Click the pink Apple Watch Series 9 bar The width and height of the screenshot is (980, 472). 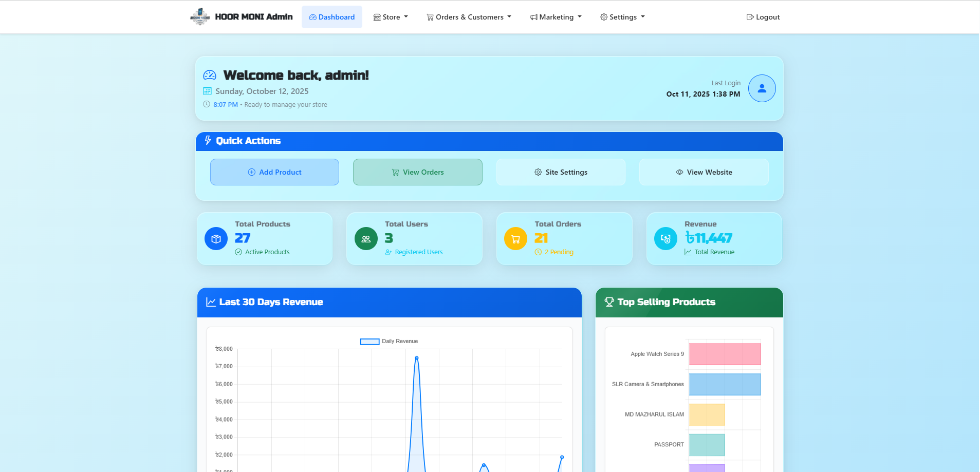pyautogui.click(x=725, y=354)
